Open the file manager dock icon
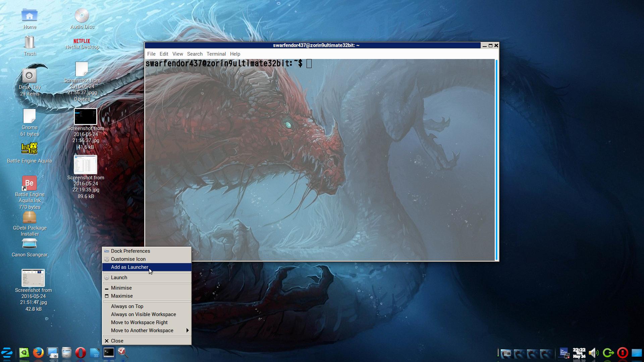This screenshot has height=362, width=644. 66,353
